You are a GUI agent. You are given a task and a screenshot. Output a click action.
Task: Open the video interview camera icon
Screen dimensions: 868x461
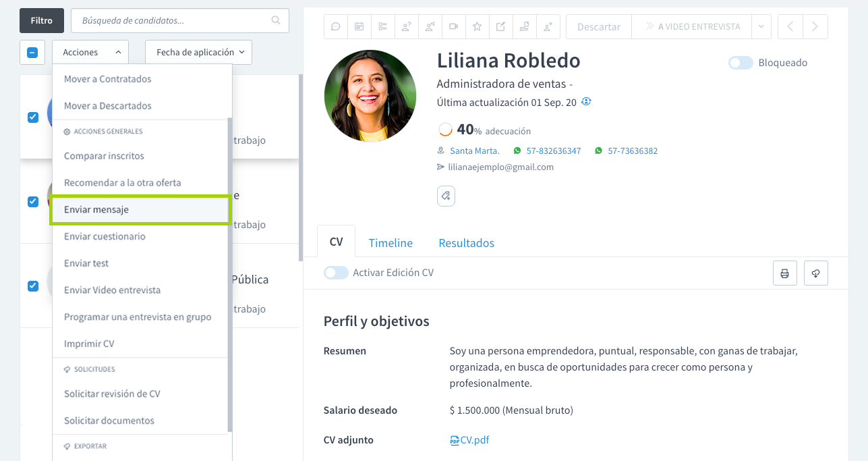pos(453,26)
